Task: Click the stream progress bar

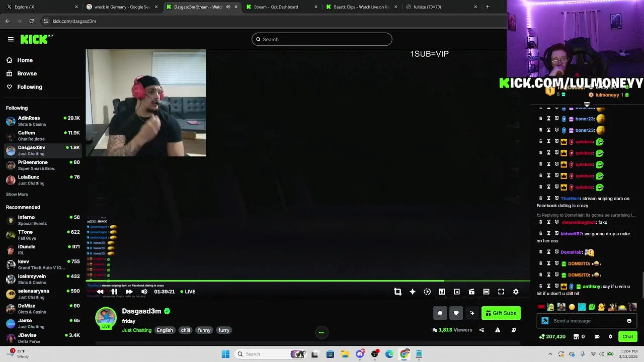Action: click(x=308, y=281)
